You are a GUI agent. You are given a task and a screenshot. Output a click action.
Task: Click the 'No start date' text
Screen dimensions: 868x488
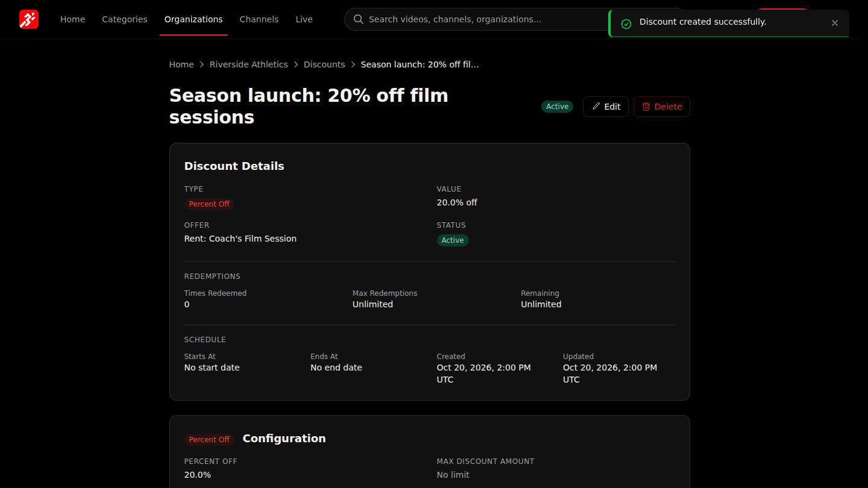click(x=212, y=368)
